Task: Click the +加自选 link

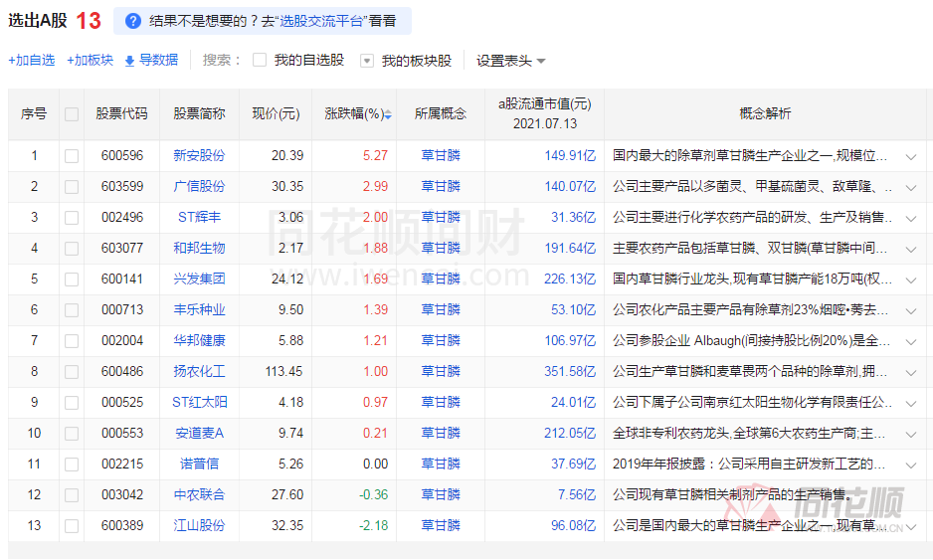Action: click(x=32, y=60)
